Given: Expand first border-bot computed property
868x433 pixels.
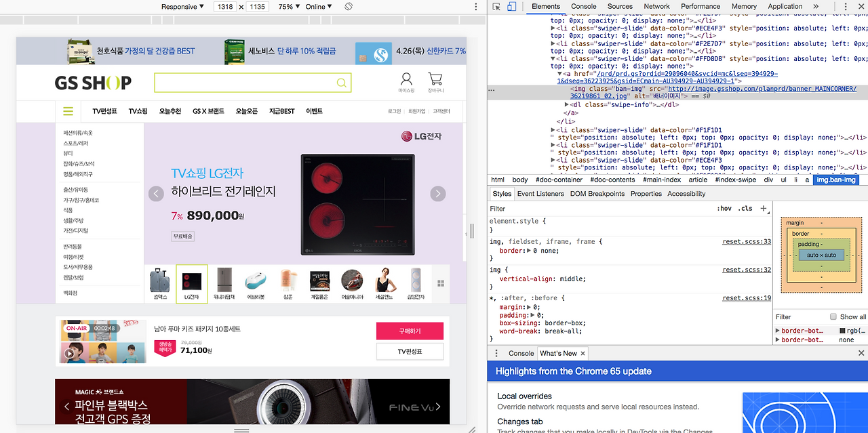Looking at the screenshot, I should [x=778, y=331].
